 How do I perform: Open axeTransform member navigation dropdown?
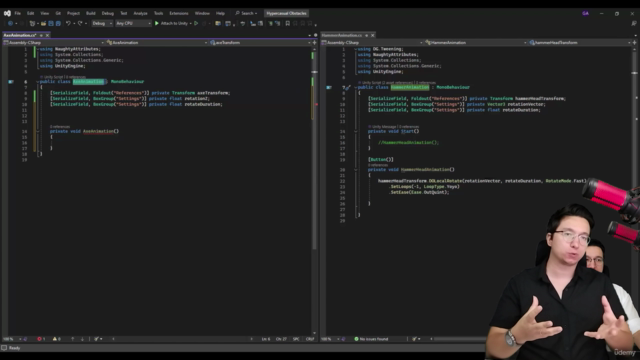pyautogui.click(x=260, y=42)
